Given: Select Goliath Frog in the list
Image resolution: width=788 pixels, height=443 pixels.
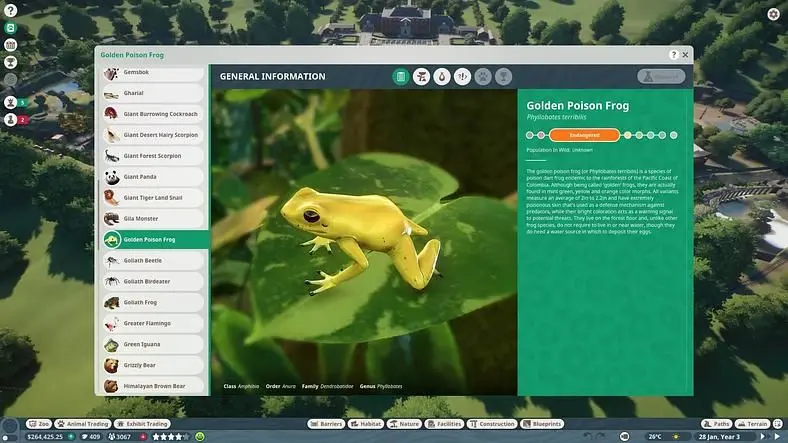Looking at the screenshot, I should click(153, 302).
